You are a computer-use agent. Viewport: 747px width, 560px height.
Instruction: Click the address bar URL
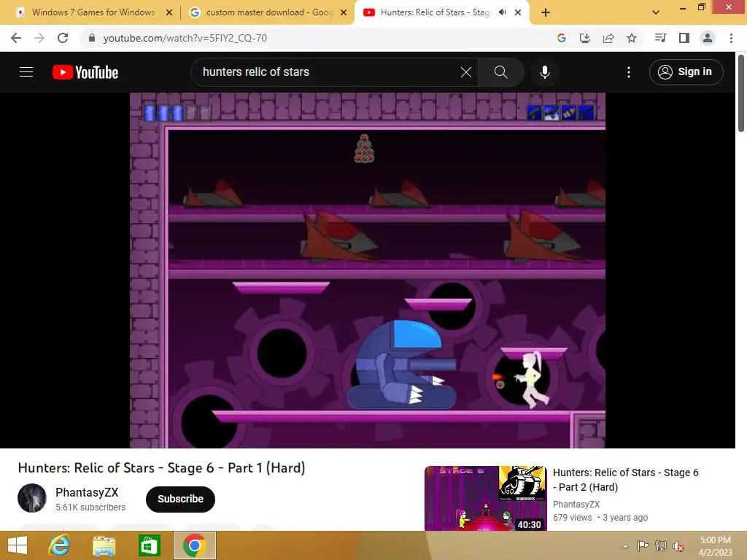[185, 38]
